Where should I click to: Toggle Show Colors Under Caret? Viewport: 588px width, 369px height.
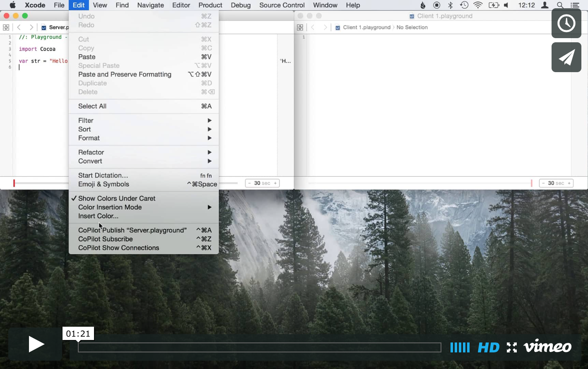click(x=117, y=199)
